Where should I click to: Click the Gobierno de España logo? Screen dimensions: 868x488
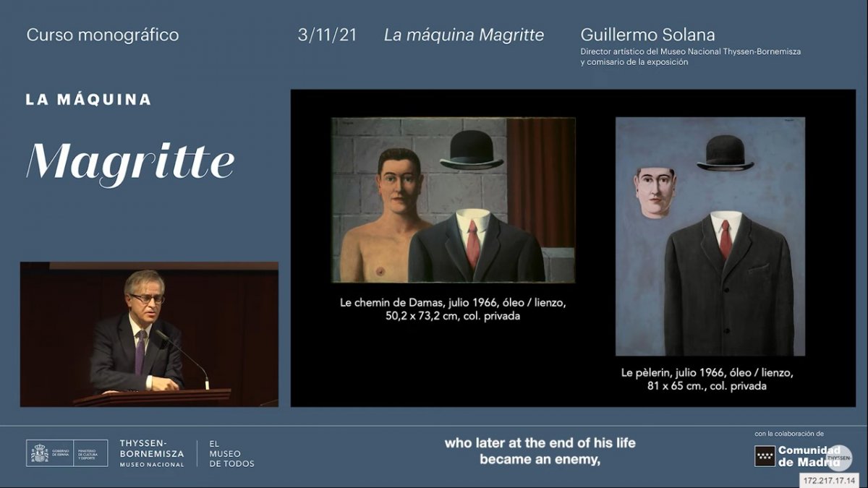(67, 453)
